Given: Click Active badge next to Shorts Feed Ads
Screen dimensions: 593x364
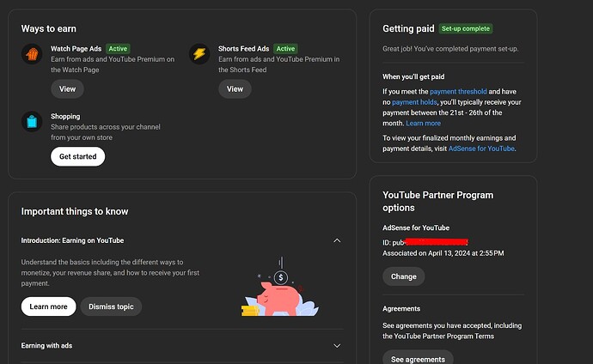Looking at the screenshot, I should [285, 49].
